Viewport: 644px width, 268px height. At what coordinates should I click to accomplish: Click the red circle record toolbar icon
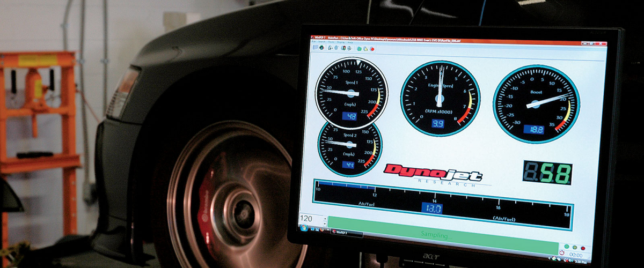372,49
